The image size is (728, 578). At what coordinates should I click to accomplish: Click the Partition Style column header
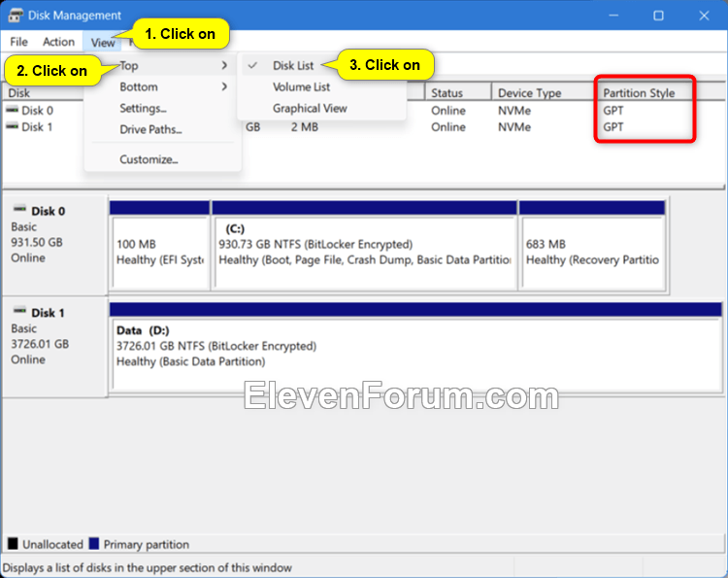(x=639, y=93)
